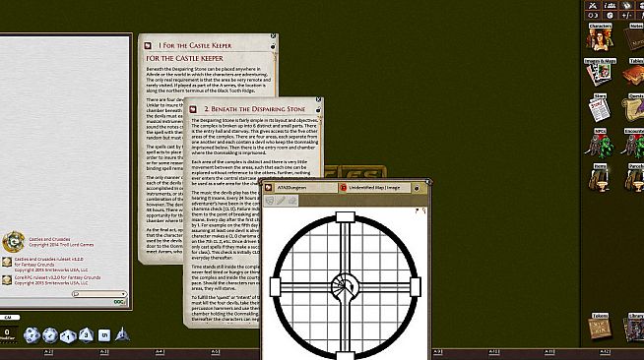Click the OOC chat mode label
Image resolution: width=644 pixels, height=360 pixels.
pos(119,302)
